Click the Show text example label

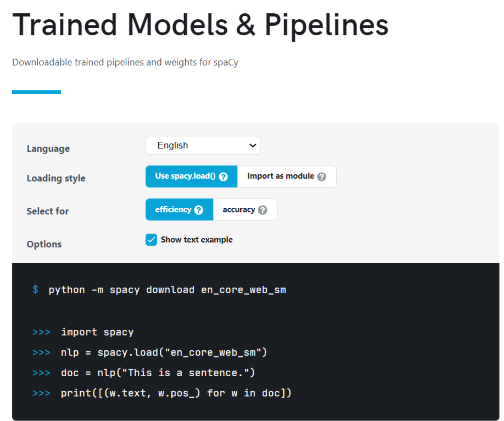[x=197, y=240]
